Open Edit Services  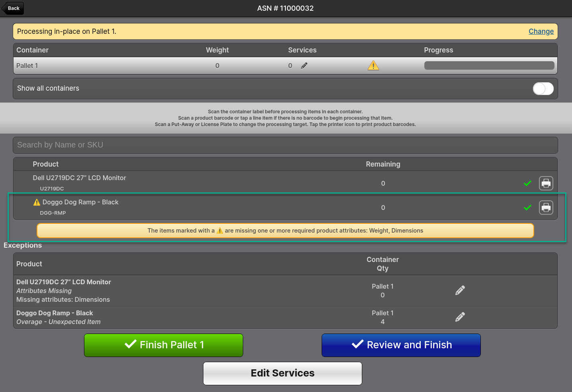[x=282, y=373]
